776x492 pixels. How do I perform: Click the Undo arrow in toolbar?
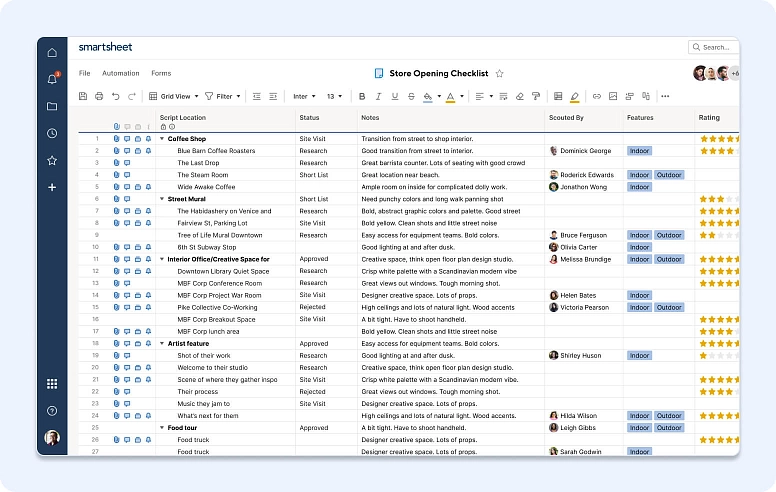(x=116, y=96)
